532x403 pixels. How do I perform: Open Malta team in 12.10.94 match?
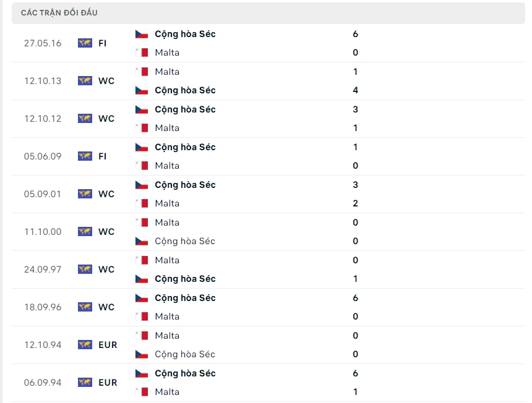tap(167, 336)
